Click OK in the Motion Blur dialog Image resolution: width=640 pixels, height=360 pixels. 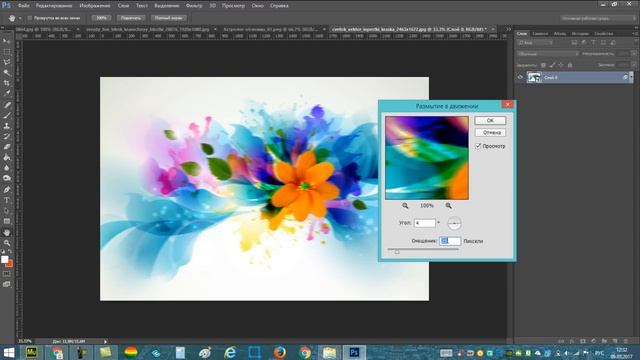490,120
